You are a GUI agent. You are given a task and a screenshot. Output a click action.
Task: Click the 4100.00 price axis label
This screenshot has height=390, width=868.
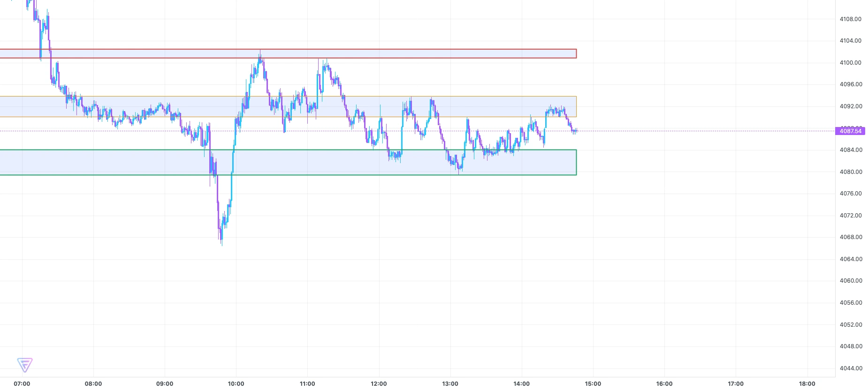(x=851, y=63)
